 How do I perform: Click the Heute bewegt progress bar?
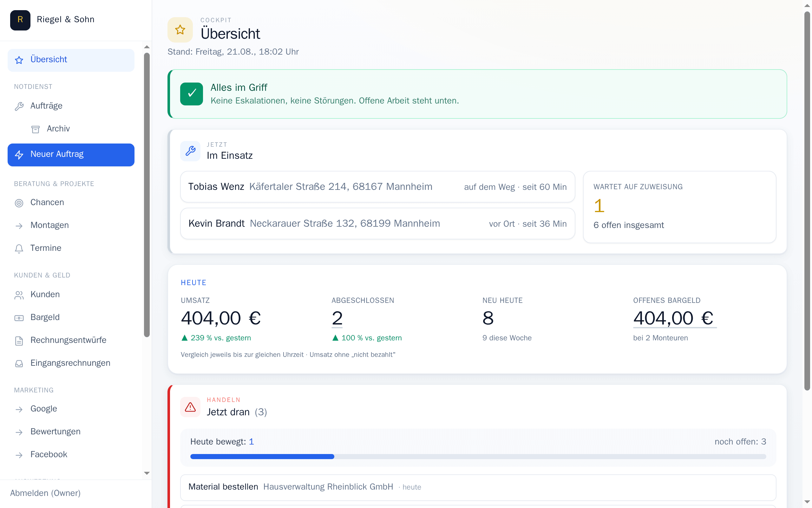[x=478, y=456]
